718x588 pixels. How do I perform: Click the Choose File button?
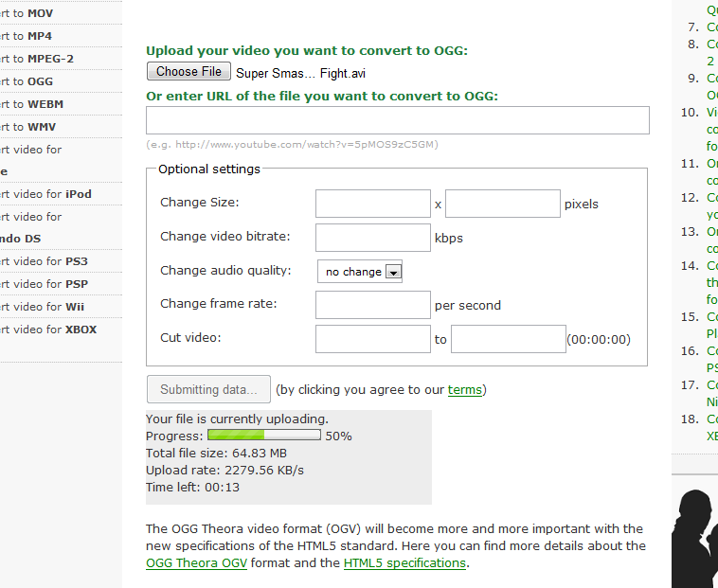[188, 72]
